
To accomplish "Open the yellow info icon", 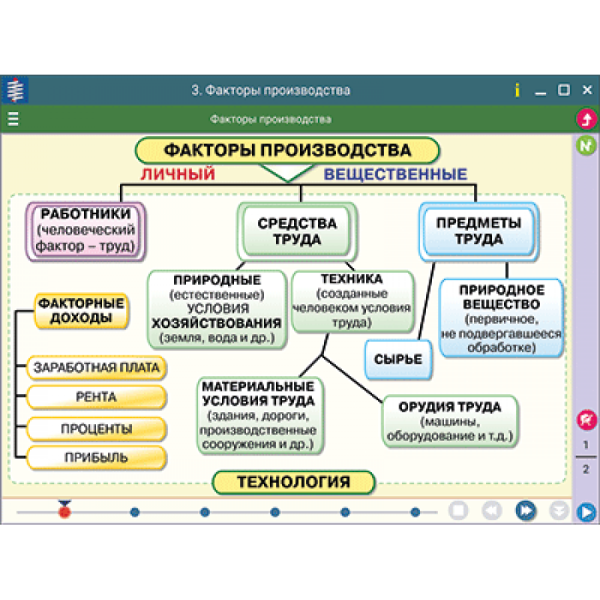I will click(517, 91).
